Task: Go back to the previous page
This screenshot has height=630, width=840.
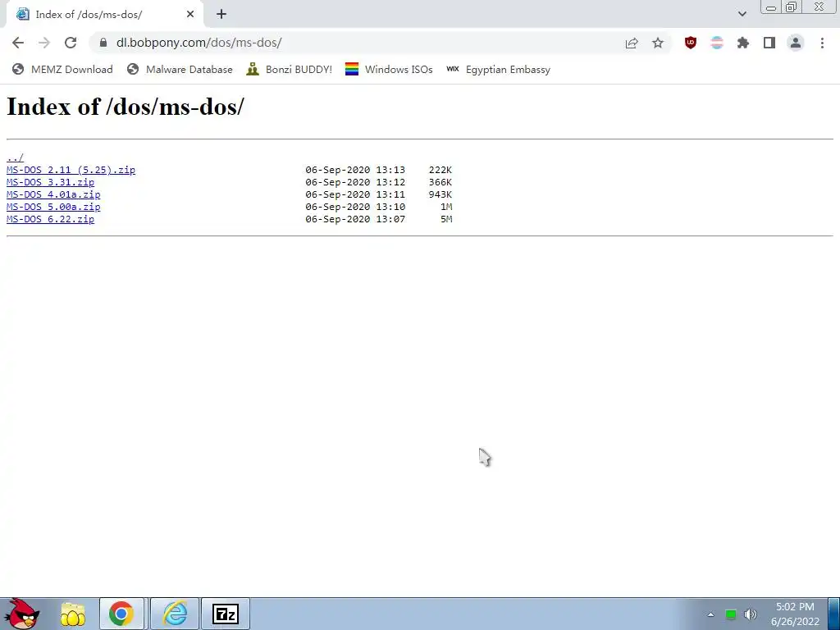Action: [x=18, y=43]
